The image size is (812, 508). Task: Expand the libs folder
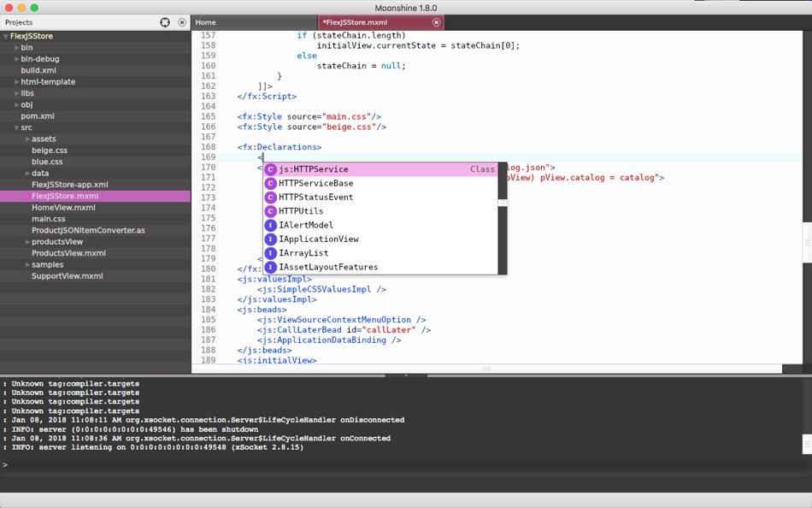click(x=16, y=93)
